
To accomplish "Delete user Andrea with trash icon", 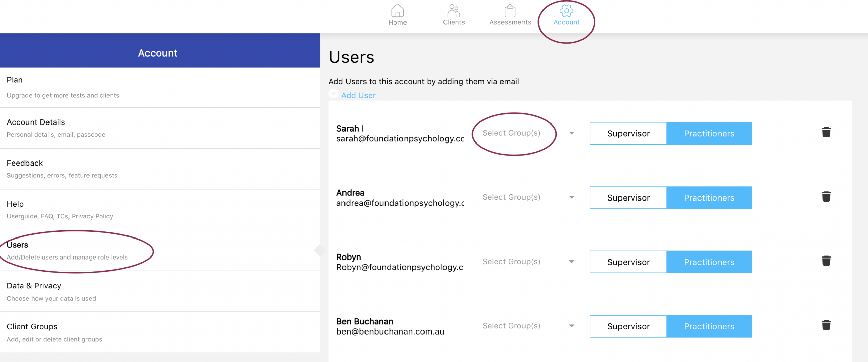I will pyautogui.click(x=826, y=196).
